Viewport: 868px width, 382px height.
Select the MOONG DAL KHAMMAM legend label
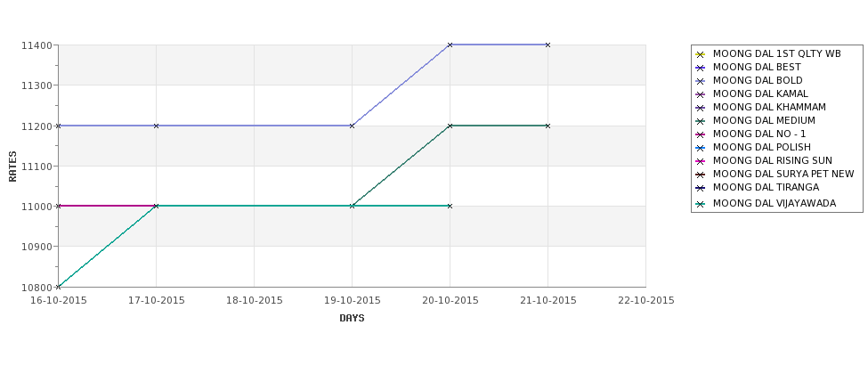[769, 108]
